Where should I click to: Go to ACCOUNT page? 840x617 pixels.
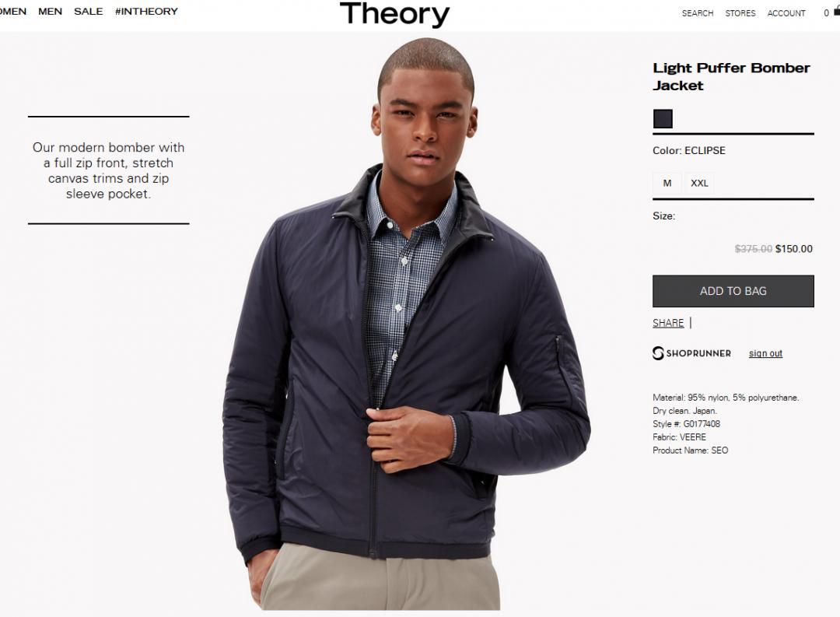[x=786, y=13]
